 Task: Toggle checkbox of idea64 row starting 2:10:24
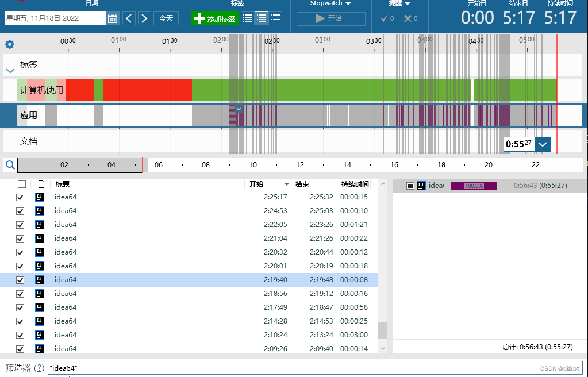[x=20, y=336]
